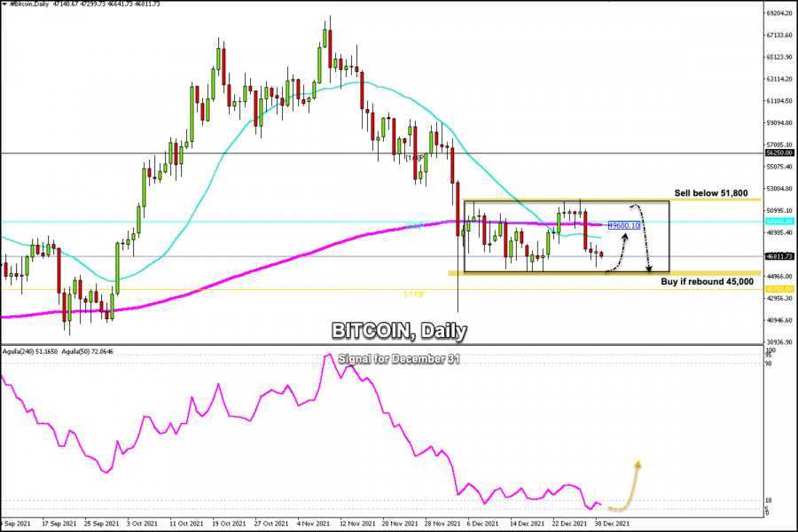The height and width of the screenshot is (532, 798).
Task: Click the 30 Dec 2021 date label
Action: [x=612, y=523]
